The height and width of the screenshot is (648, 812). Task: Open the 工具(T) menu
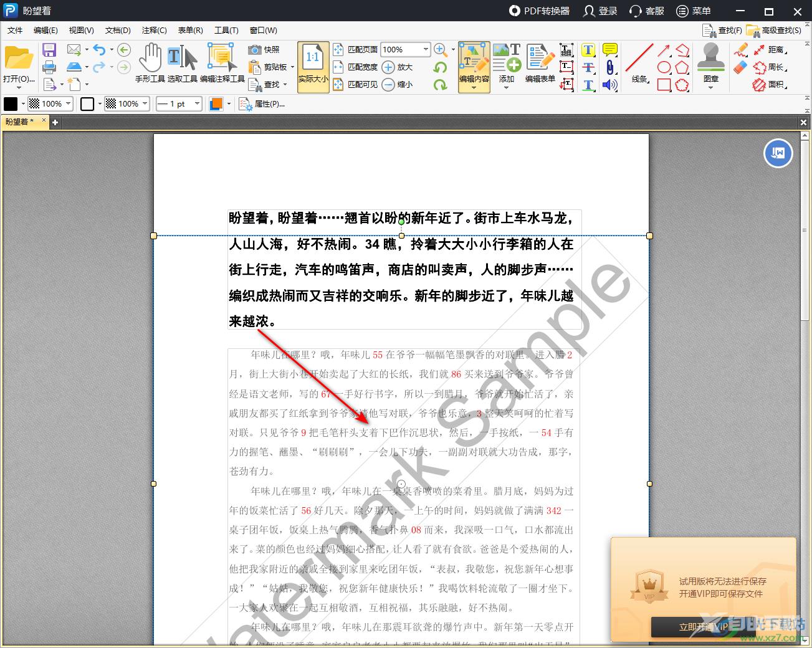point(226,30)
